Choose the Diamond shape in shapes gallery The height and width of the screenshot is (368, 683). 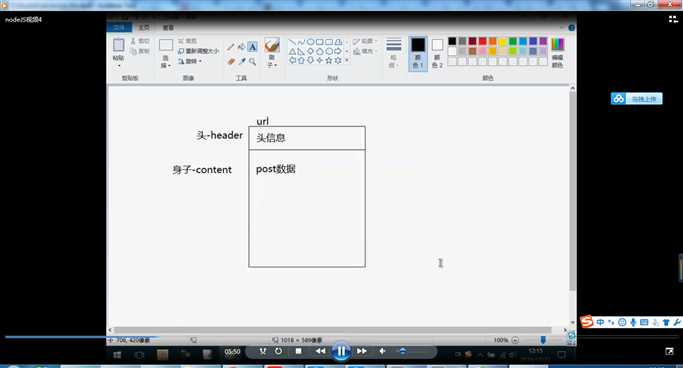(311, 51)
